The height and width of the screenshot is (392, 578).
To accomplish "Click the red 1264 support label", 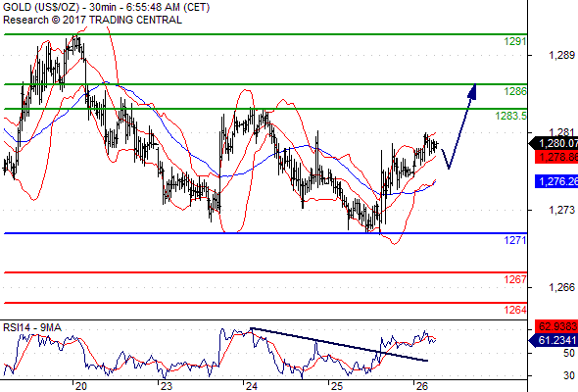I will point(515,310).
